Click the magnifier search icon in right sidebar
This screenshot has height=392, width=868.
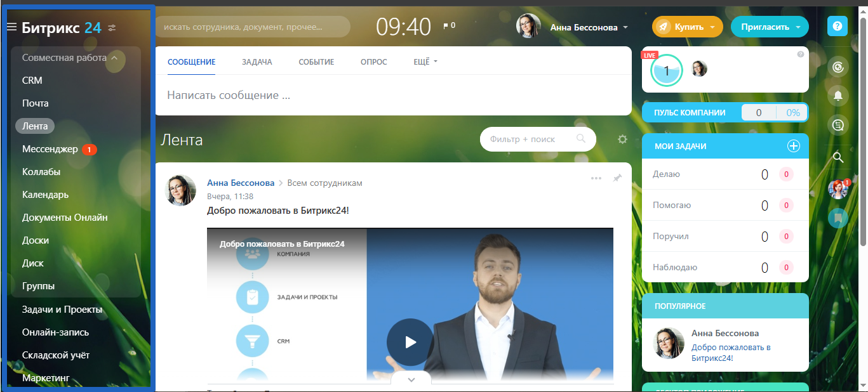pos(838,157)
